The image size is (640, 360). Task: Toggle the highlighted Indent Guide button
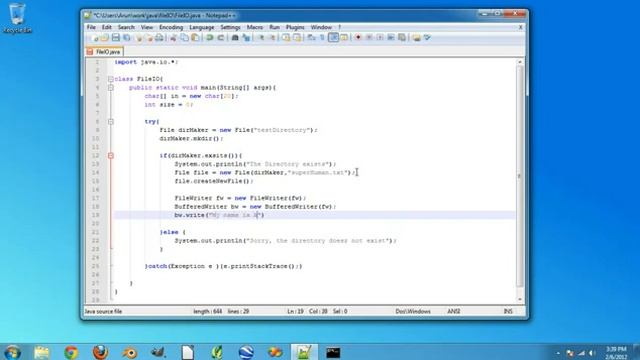coord(333,38)
